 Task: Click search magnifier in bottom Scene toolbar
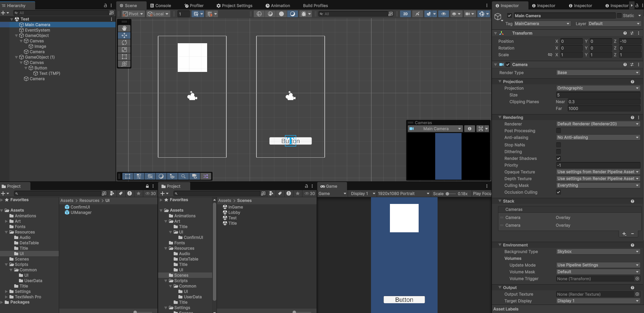pyautogui.click(x=183, y=176)
